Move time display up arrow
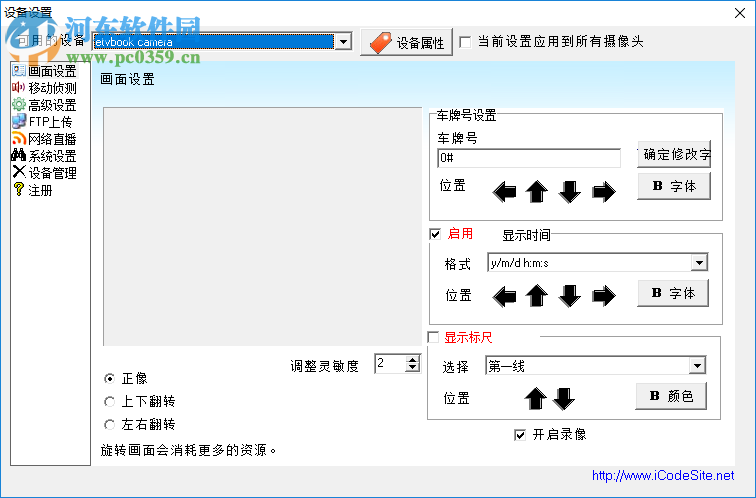The height and width of the screenshot is (498, 756). click(537, 296)
